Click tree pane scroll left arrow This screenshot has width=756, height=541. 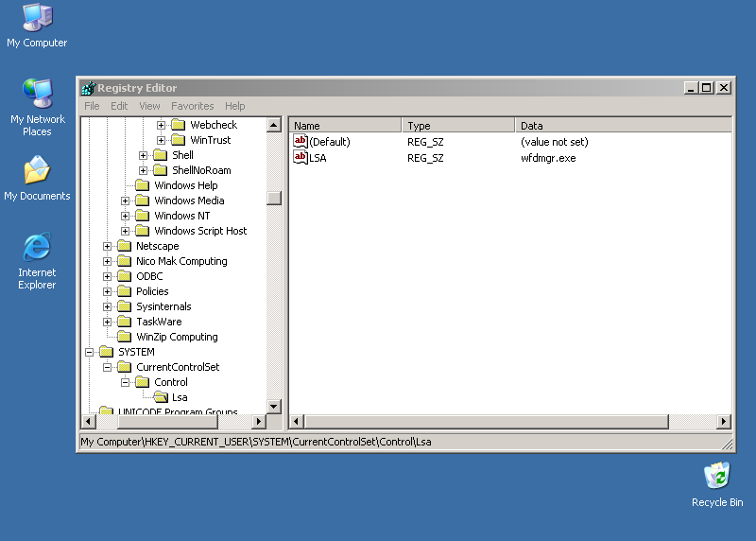coord(88,421)
